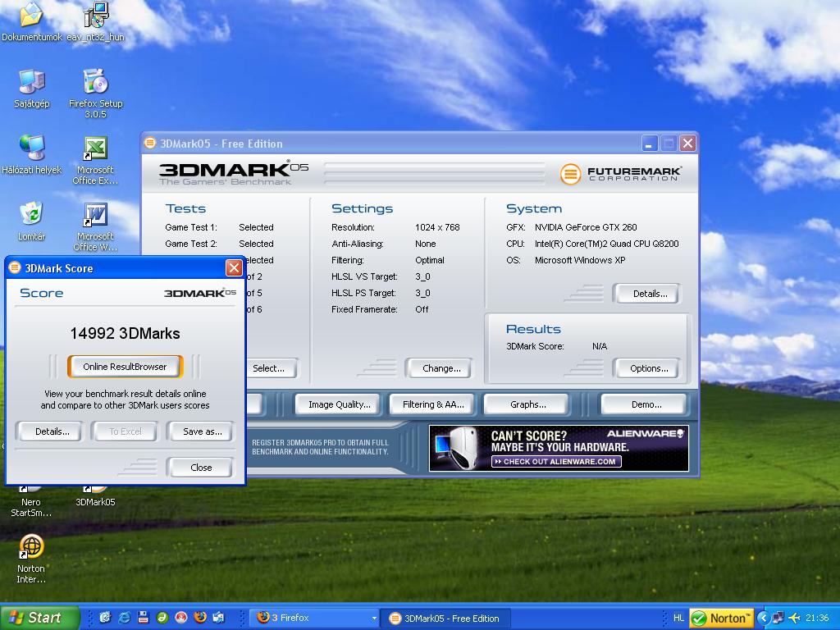This screenshot has height=630, width=840.
Task: Open Norton Internet Security desktop icon
Action: 31,559
